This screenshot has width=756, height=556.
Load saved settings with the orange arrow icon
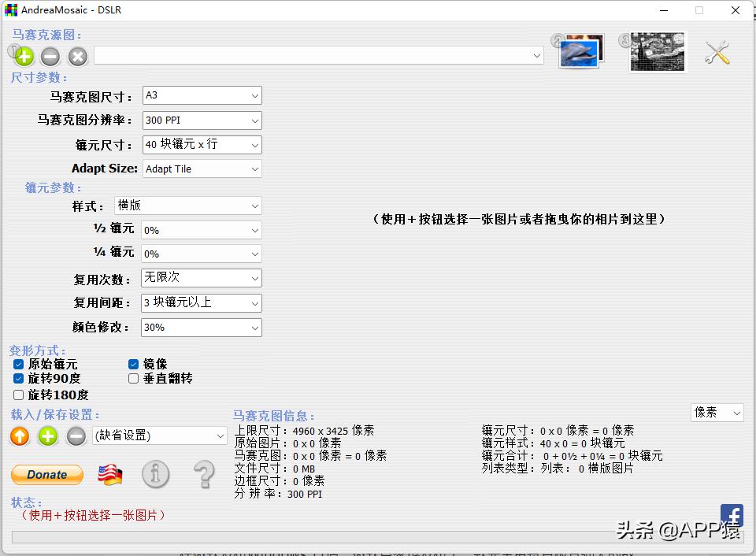[19, 436]
